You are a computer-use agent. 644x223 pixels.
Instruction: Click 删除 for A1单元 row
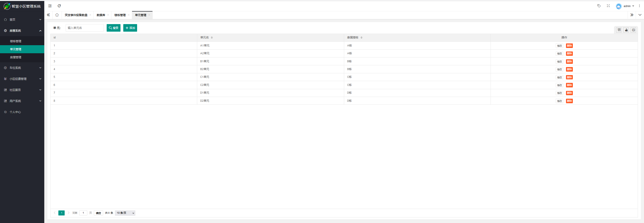569,46
